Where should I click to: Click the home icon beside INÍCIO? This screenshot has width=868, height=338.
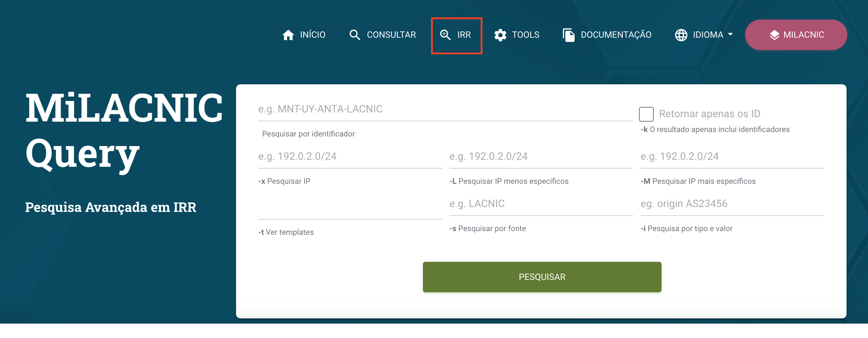click(x=288, y=35)
